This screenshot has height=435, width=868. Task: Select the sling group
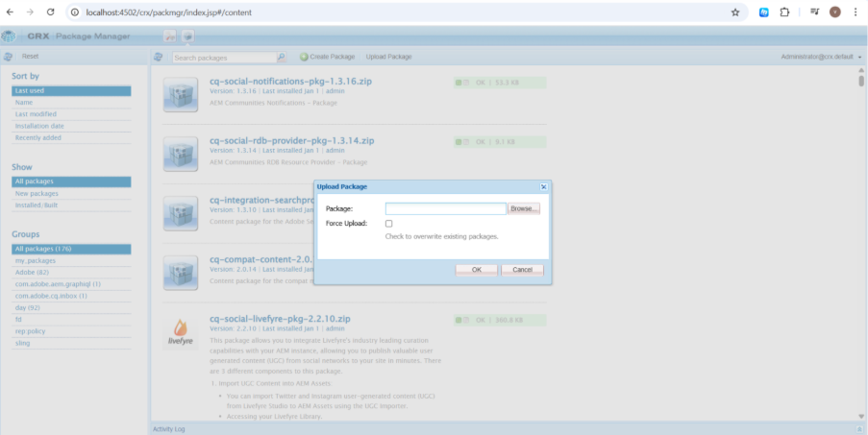[x=71, y=343]
